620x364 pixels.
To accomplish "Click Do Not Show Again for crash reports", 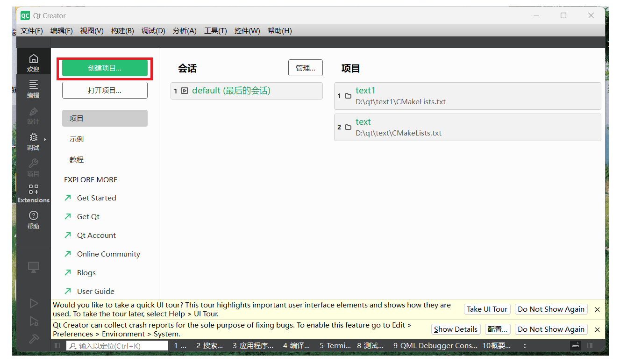I will pyautogui.click(x=551, y=329).
